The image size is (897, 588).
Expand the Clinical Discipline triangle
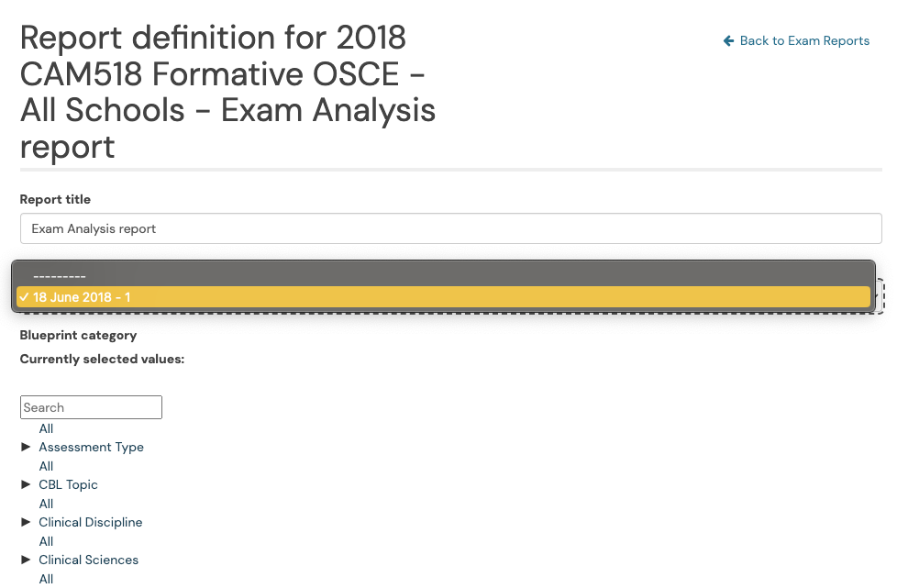click(26, 522)
